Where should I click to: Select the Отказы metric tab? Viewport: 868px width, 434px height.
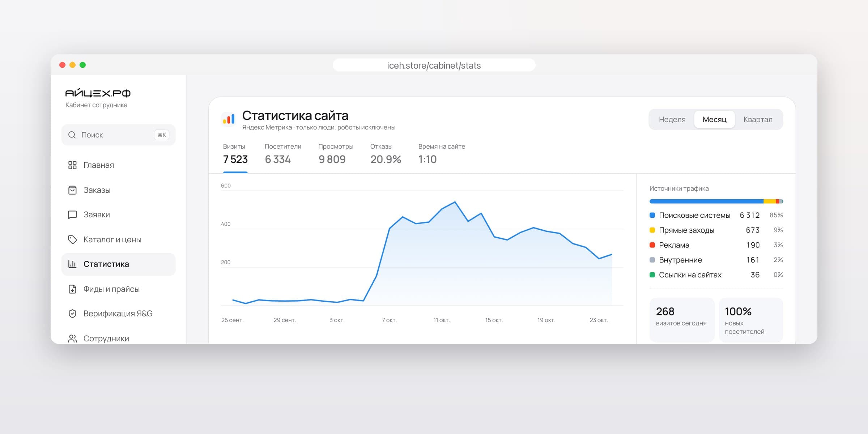(x=386, y=154)
